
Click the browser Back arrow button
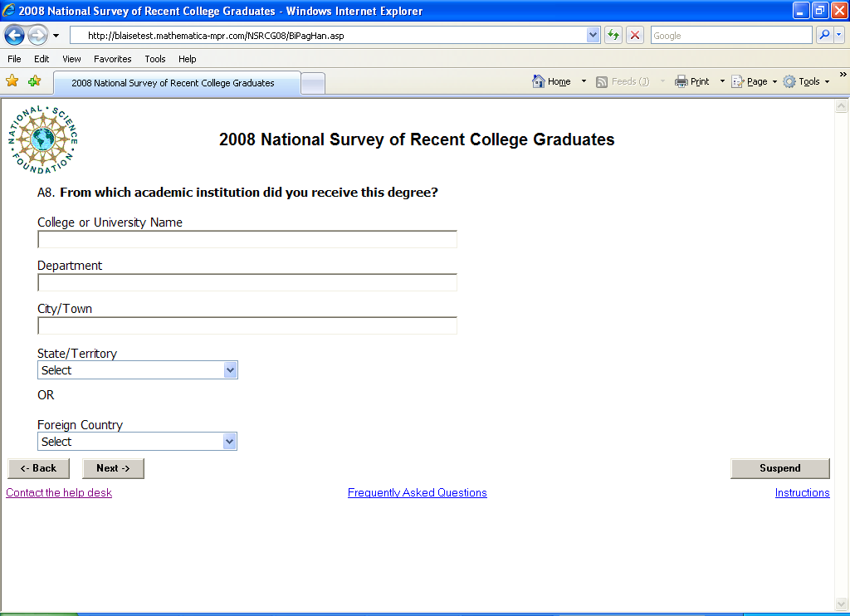(x=15, y=36)
